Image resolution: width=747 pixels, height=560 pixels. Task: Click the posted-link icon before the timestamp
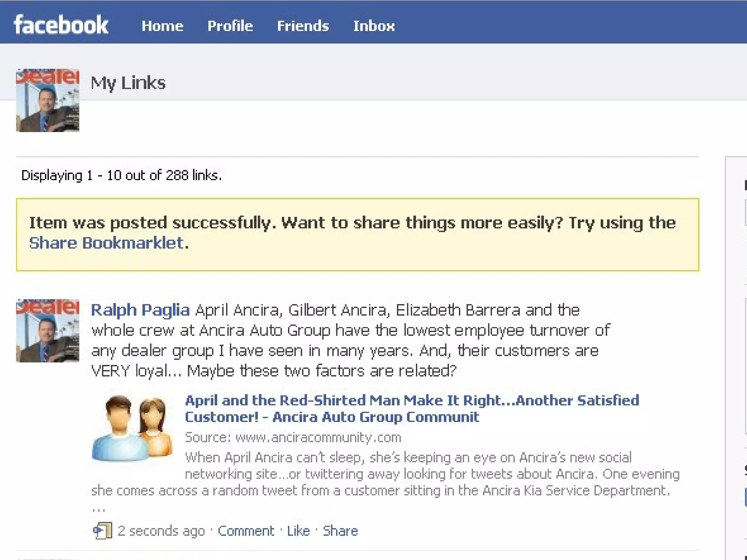[102, 530]
